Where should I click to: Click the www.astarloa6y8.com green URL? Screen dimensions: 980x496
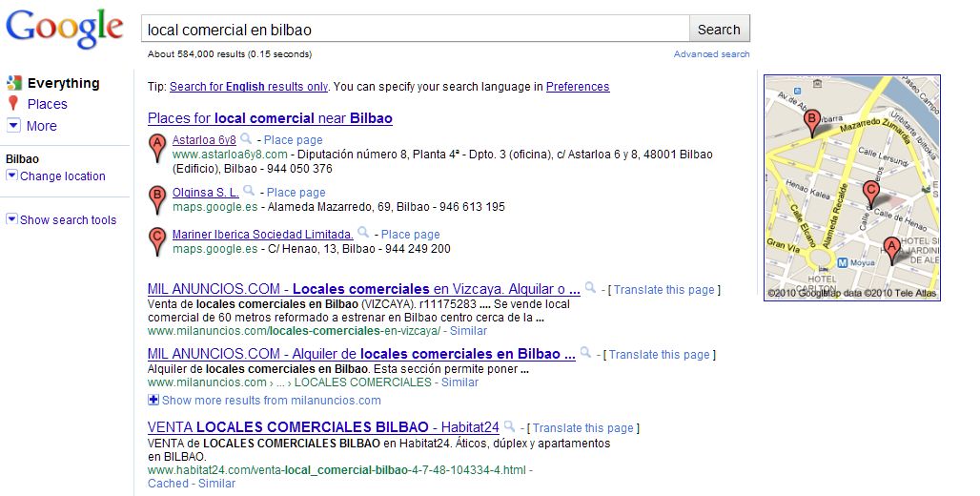230,155
